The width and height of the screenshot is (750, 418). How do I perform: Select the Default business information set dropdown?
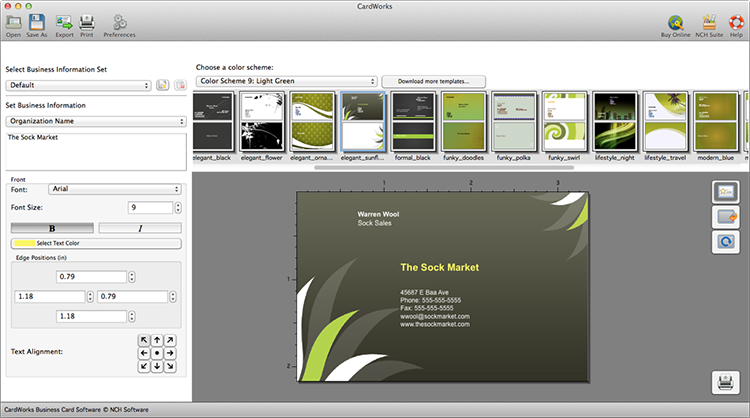tap(78, 85)
